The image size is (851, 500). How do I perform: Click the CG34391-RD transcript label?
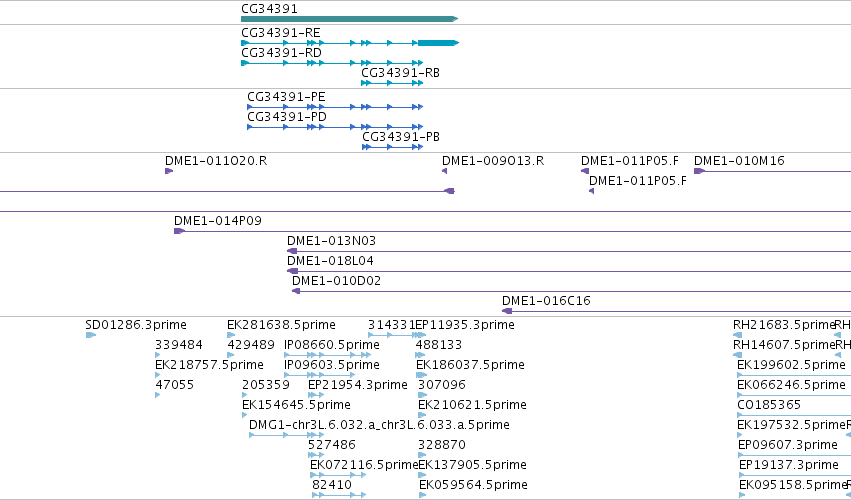(x=281, y=53)
